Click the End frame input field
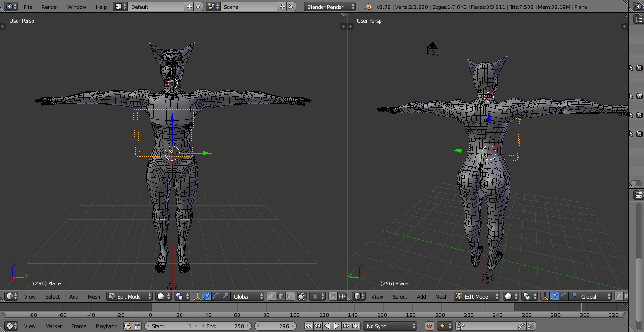The image size is (644, 332). coord(226,326)
